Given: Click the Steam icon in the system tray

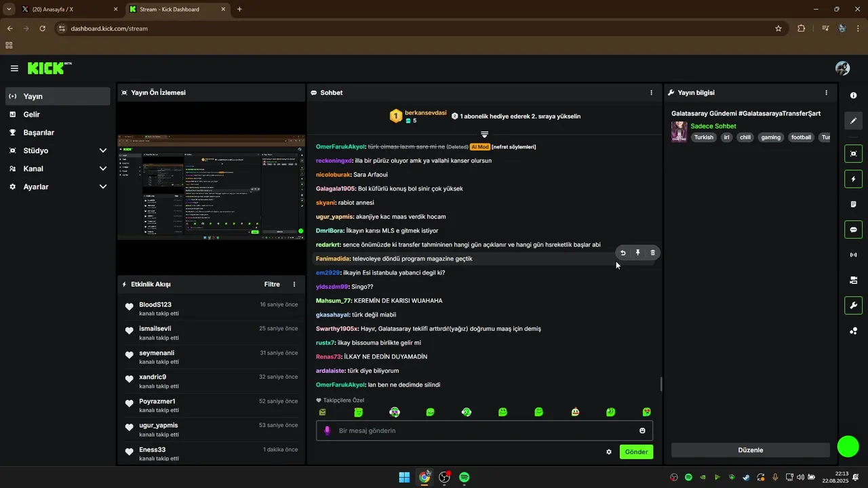Looking at the screenshot, I should (x=746, y=478).
